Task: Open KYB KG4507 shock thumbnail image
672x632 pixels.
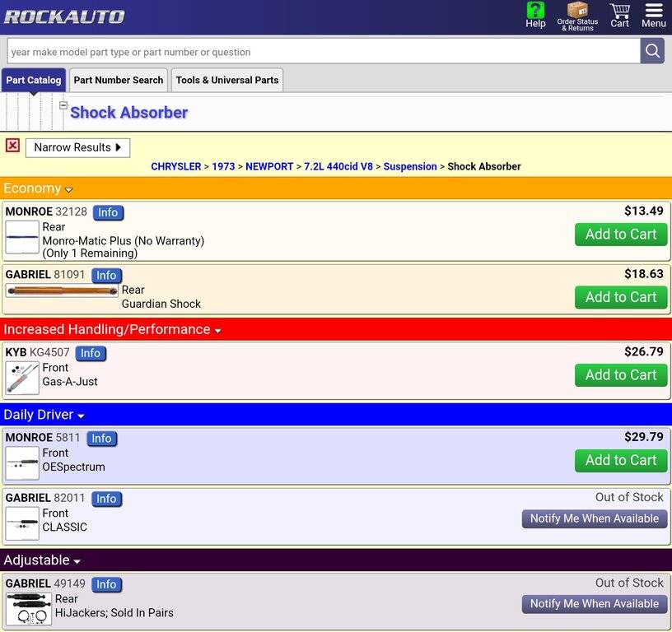Action: click(22, 378)
